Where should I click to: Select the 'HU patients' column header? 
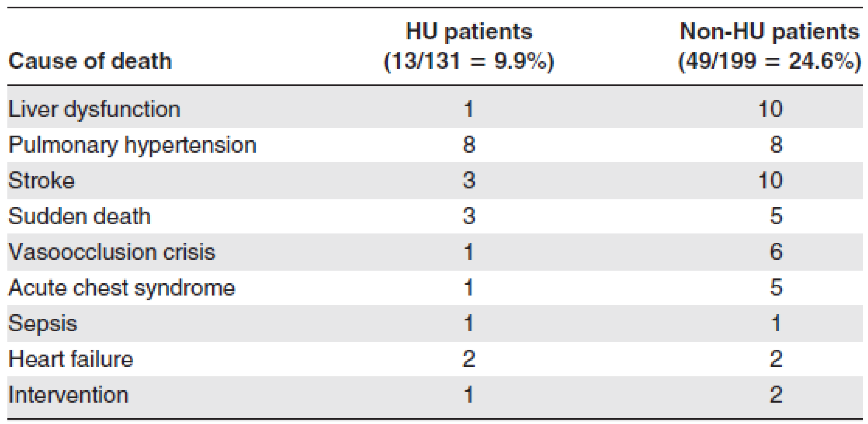tap(469, 32)
